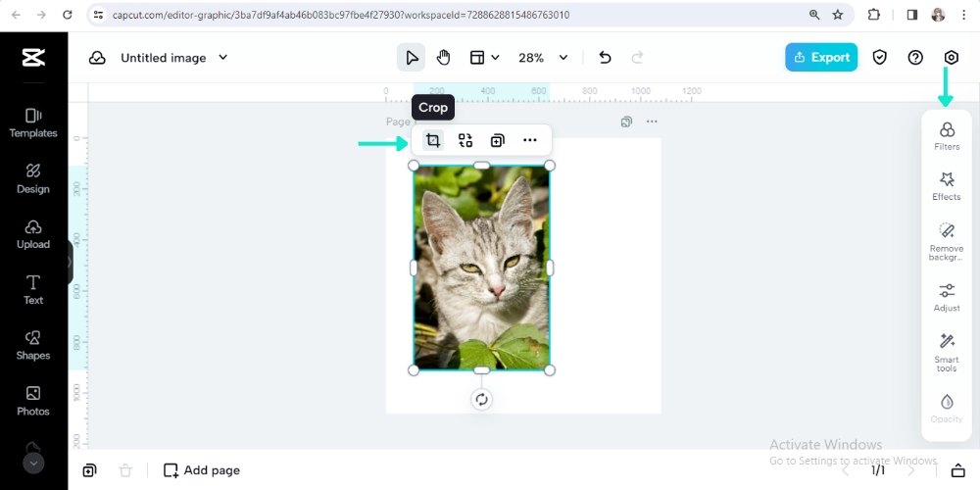This screenshot has height=490, width=980.
Task: Open the browser Extensions puzzle icon
Action: point(874,15)
